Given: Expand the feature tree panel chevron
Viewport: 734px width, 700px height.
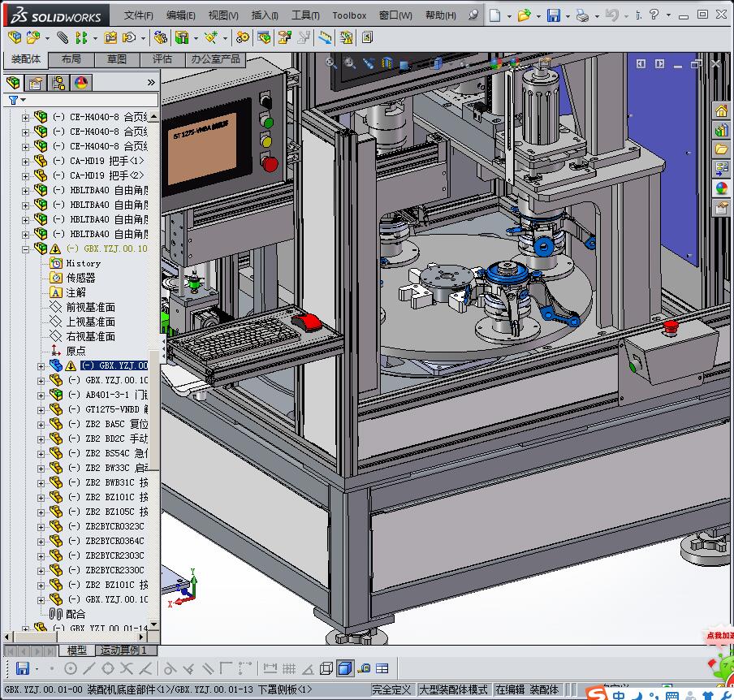Looking at the screenshot, I should point(150,82).
